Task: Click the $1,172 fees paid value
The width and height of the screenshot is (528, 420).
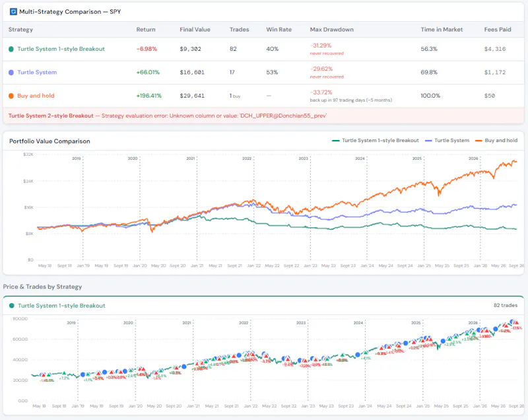Action: (495, 72)
